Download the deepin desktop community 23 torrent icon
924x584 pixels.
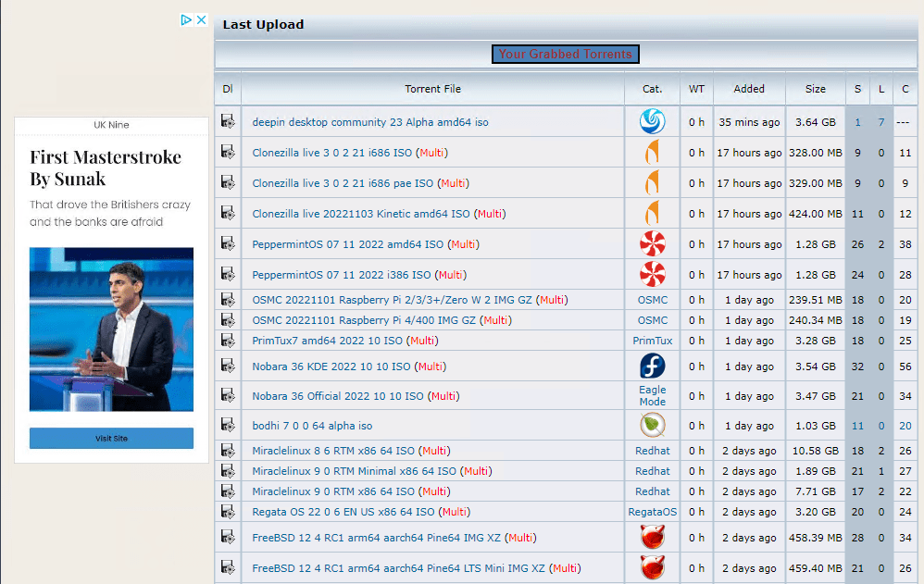pos(228,121)
